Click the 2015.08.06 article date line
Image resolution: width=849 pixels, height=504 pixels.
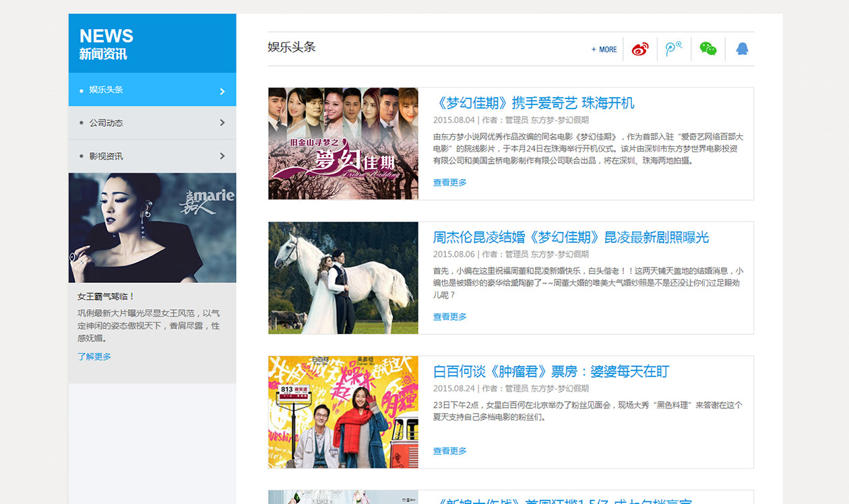(x=511, y=254)
